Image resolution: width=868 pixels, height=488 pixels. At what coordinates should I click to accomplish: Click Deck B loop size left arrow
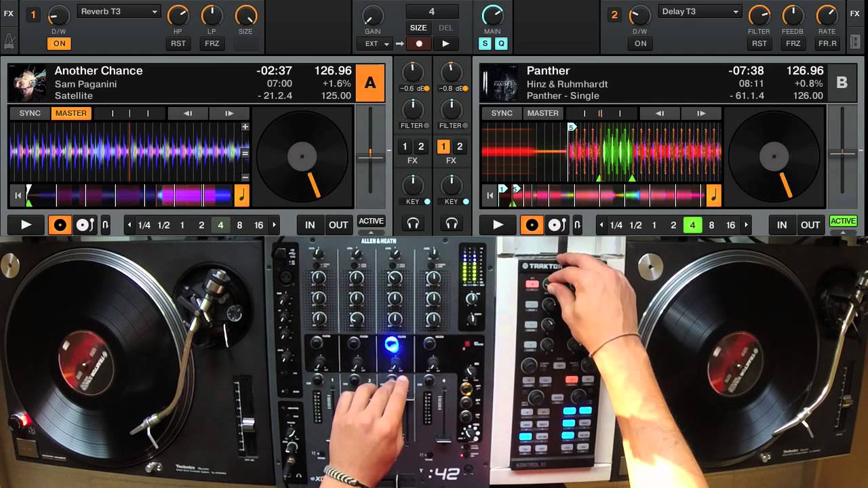[601, 225]
